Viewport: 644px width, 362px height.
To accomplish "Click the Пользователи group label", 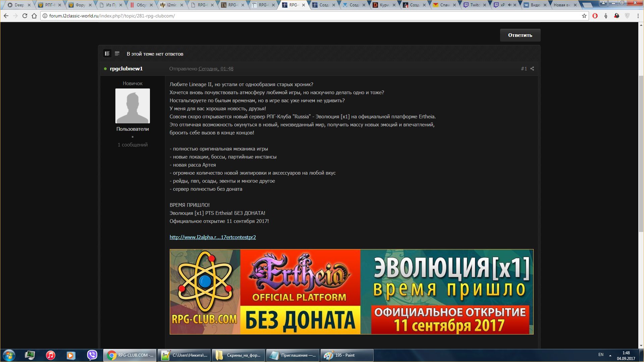I will coord(132,129).
